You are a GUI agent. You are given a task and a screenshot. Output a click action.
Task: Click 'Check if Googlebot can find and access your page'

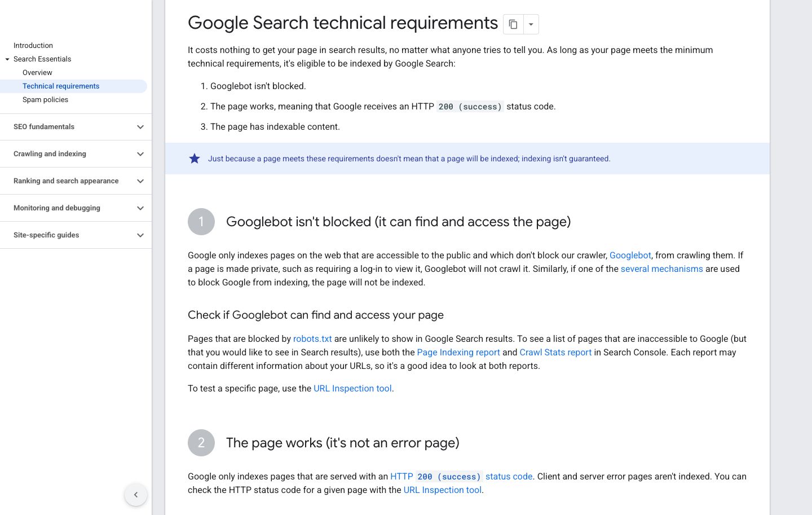(x=316, y=315)
